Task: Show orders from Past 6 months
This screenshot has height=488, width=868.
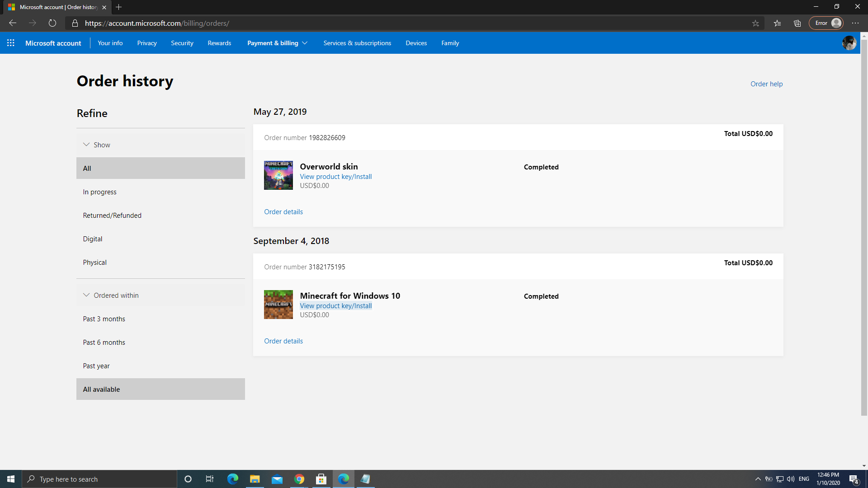Action: tap(160, 342)
